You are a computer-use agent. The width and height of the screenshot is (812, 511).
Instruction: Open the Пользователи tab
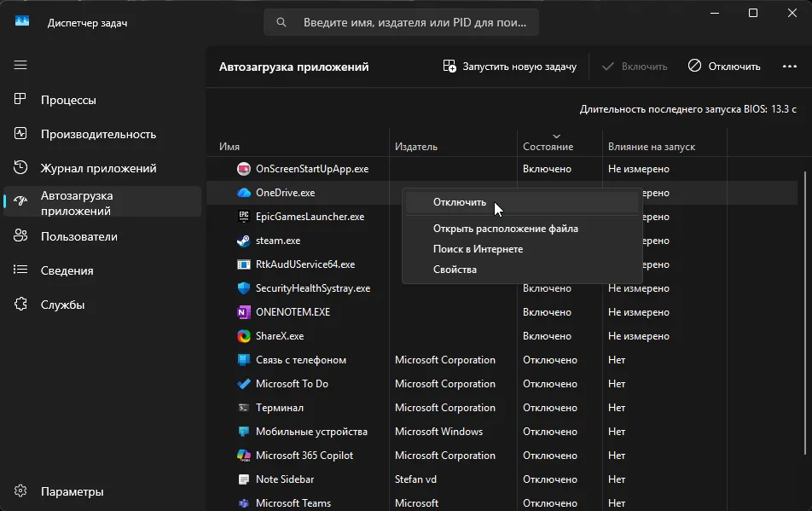102,236
